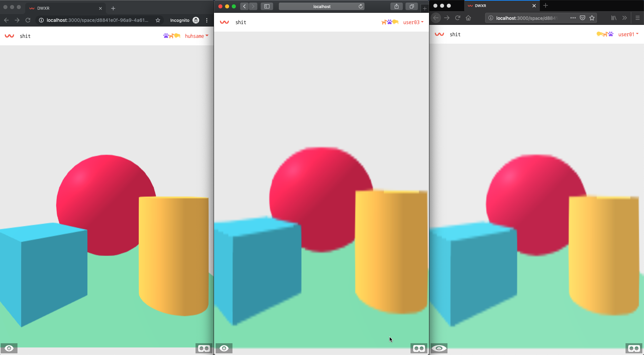Click the Safari sidebar toggle button

pos(267,6)
